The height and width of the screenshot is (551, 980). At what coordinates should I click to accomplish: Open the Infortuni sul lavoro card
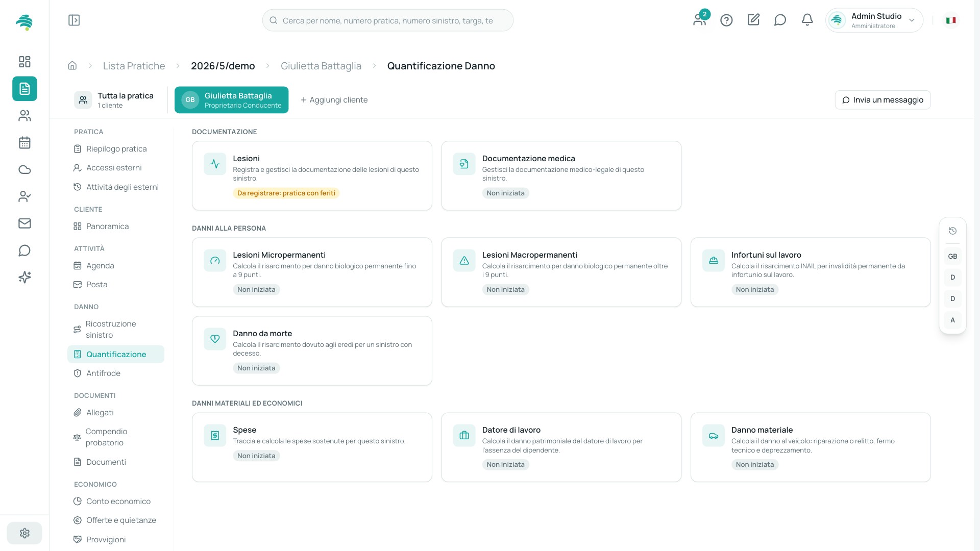click(810, 272)
